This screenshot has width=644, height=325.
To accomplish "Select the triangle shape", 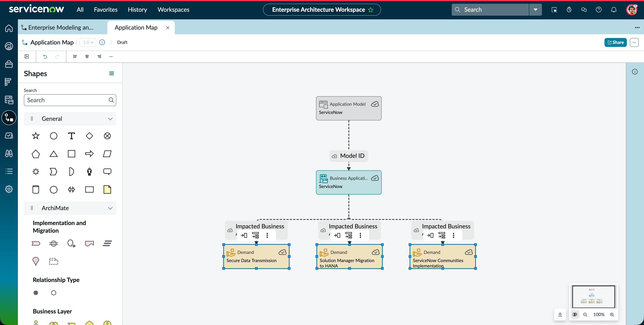I will (x=53, y=154).
